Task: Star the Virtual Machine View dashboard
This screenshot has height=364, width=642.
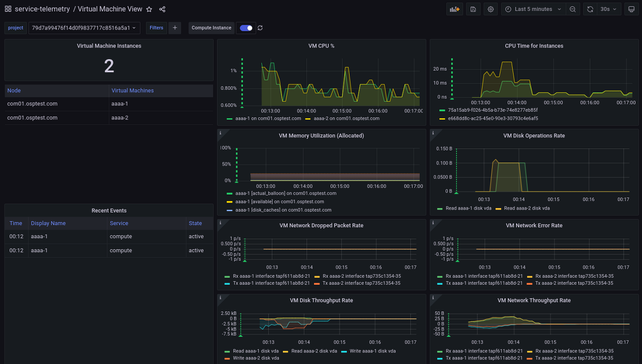Action: point(149,9)
